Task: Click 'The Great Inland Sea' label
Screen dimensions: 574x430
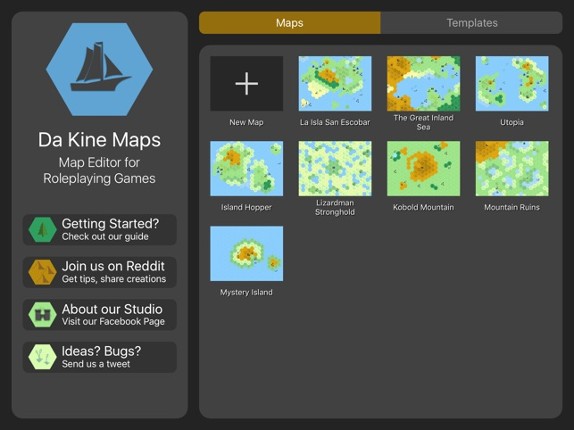Action: [424, 122]
